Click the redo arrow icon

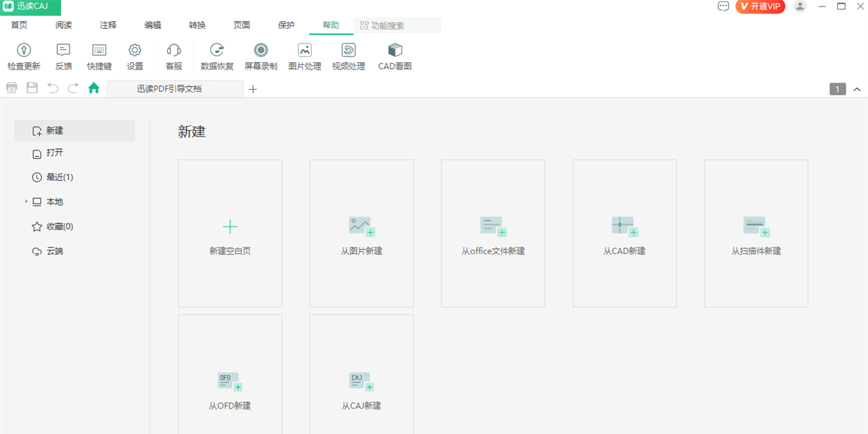(73, 88)
